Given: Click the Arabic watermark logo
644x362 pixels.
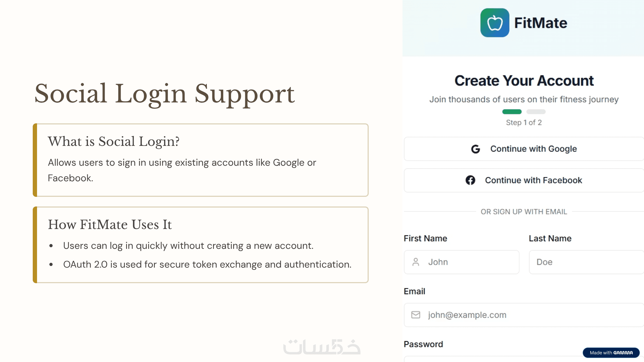Looking at the screenshot, I should [322, 347].
